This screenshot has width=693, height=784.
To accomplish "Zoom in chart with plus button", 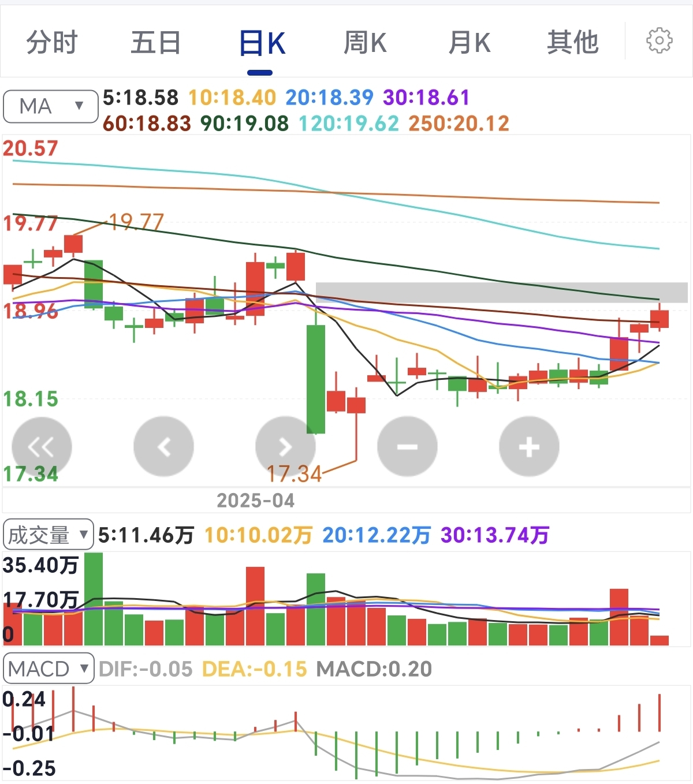I will pos(529,446).
